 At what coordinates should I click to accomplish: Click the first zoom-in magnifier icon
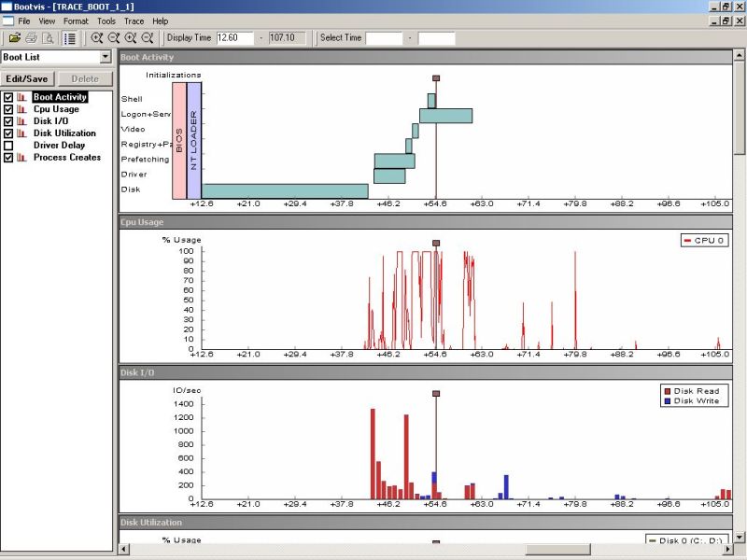[x=97, y=38]
